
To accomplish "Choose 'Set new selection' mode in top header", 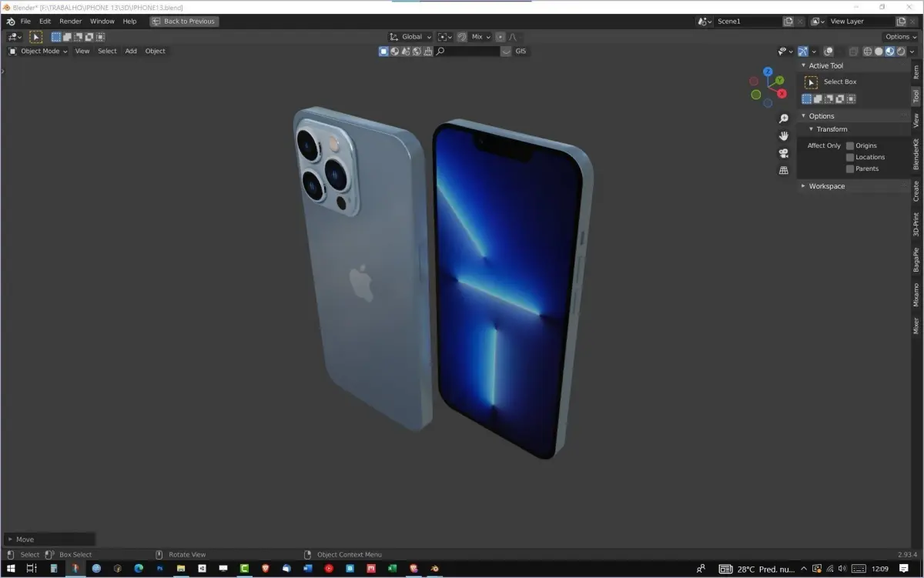I will click(x=56, y=36).
